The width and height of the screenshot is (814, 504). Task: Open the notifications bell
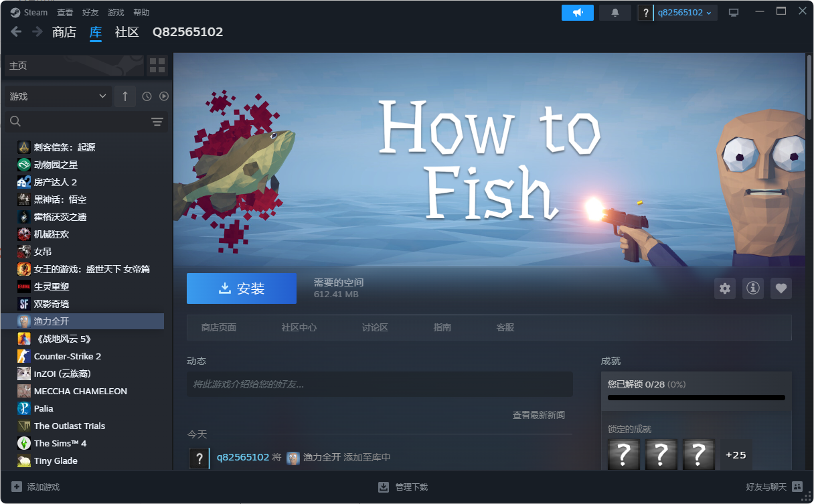(x=615, y=12)
